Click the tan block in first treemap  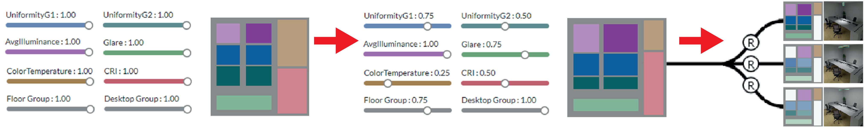point(292,43)
